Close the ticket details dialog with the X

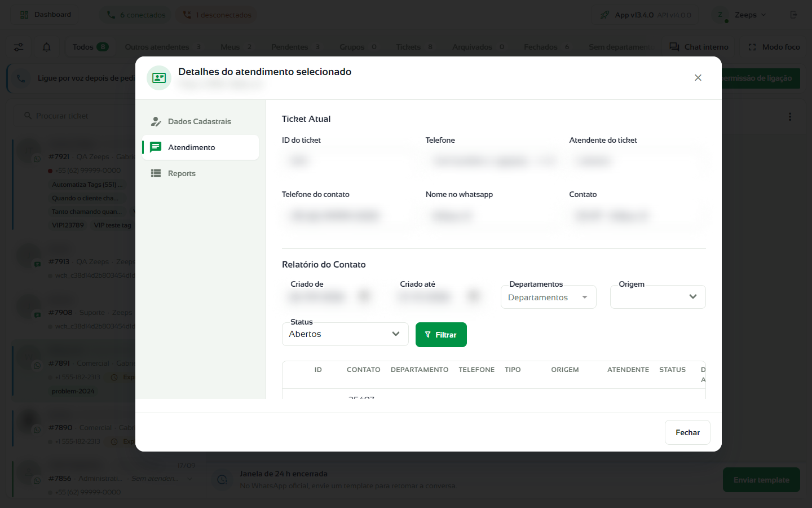click(x=698, y=78)
